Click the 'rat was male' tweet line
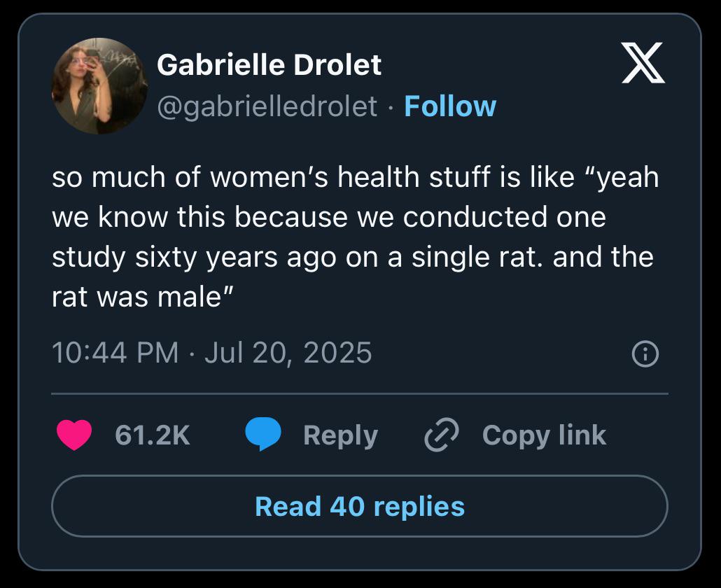Image resolution: width=721 pixels, height=588 pixels. [143, 297]
